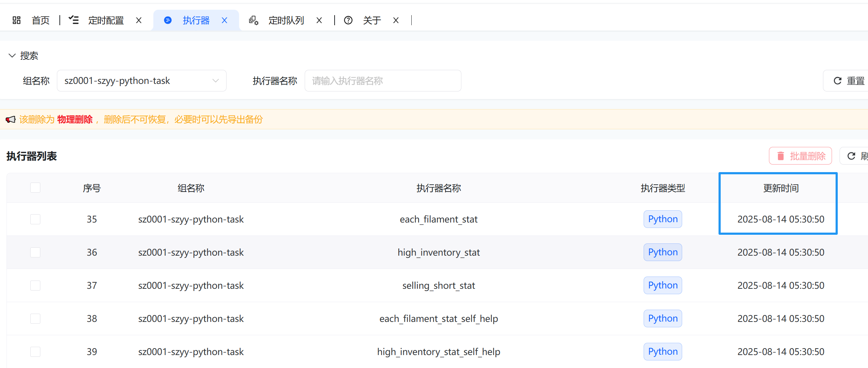This screenshot has width=868, height=368.
Task: Click the 执行器类型 column header
Action: (663, 188)
